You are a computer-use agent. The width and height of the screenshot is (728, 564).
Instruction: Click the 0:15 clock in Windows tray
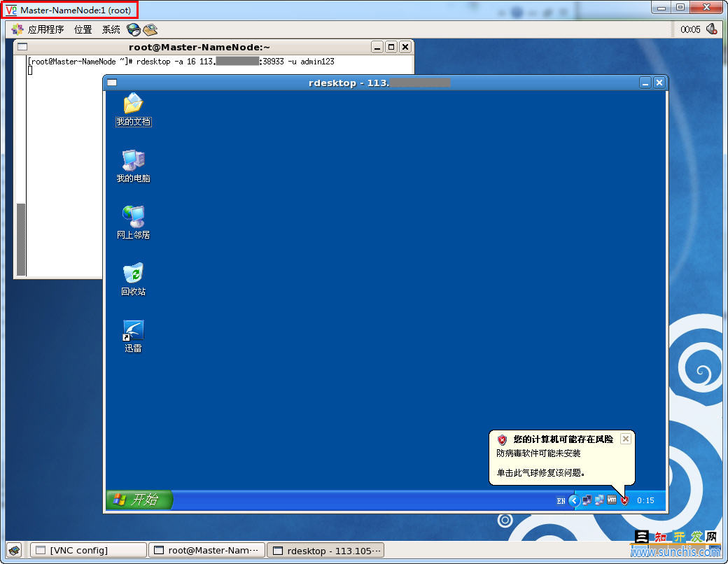coord(645,500)
